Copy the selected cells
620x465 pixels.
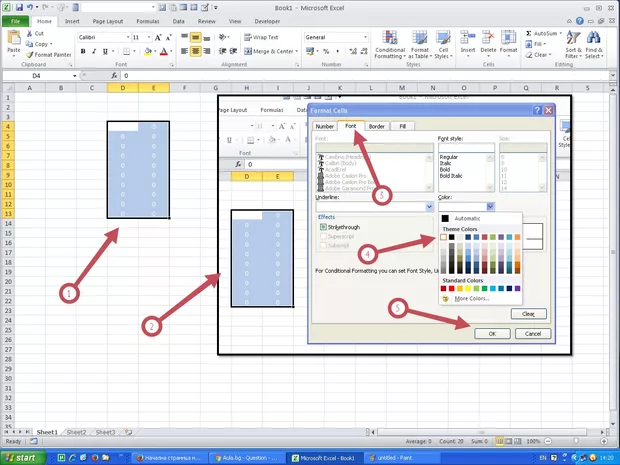(x=39, y=44)
